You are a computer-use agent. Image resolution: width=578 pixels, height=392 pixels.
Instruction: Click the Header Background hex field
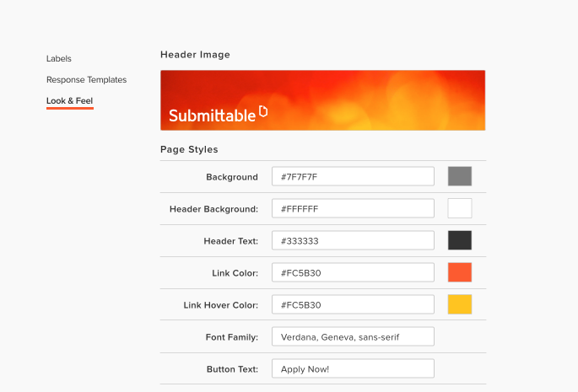[x=353, y=208]
